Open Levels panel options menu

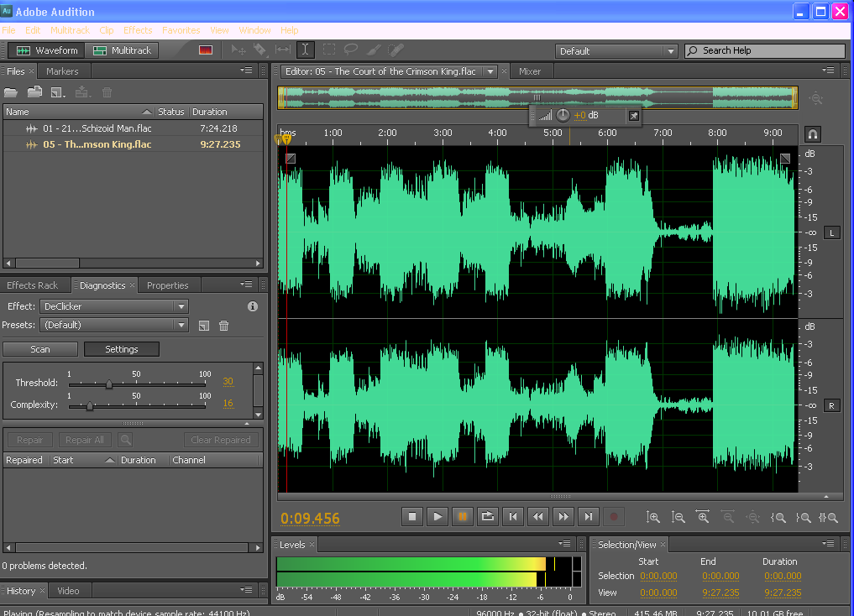point(564,544)
